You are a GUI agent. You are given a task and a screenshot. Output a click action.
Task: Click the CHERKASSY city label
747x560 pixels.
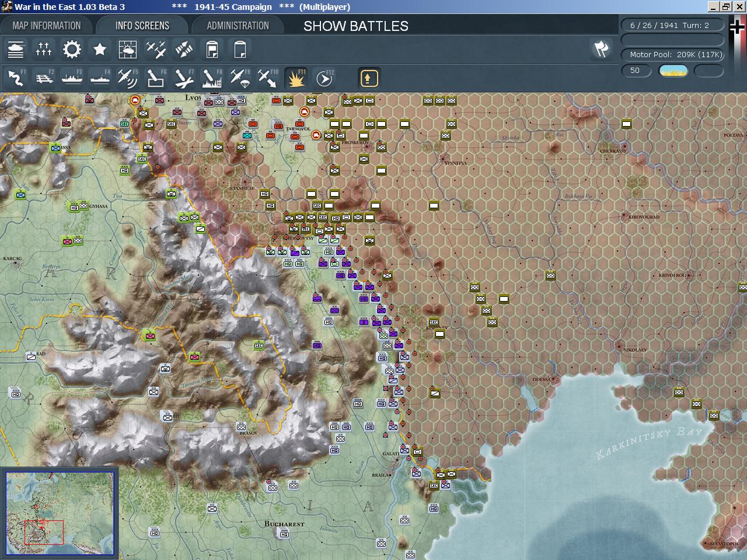[613, 151]
